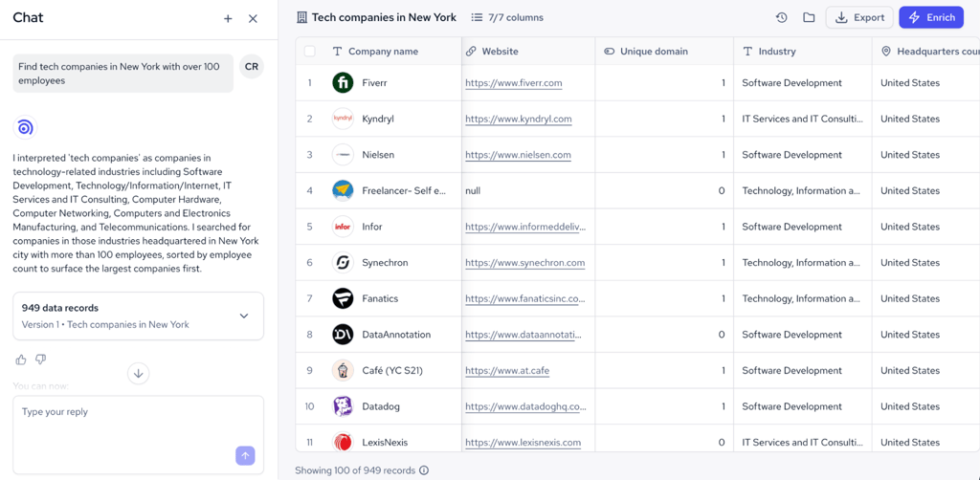This screenshot has width=980, height=480.
Task: Start a new chat with plus icon
Action: (x=228, y=19)
